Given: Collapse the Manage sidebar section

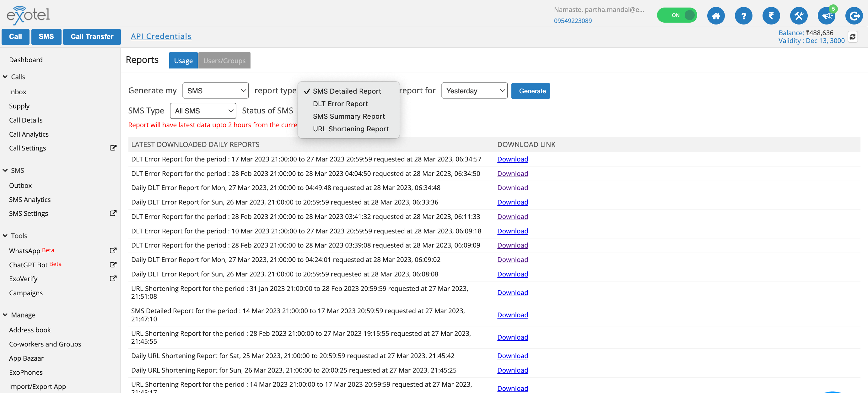Looking at the screenshot, I should pos(5,315).
